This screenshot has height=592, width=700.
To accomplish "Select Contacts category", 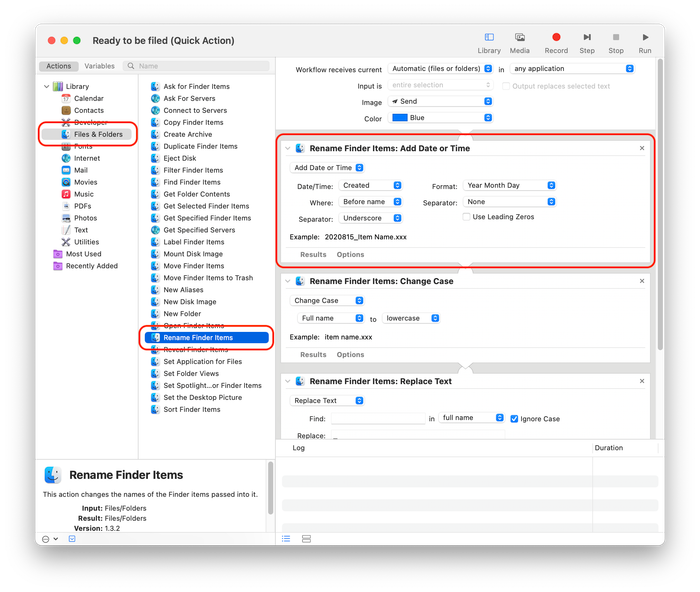I will [x=89, y=110].
